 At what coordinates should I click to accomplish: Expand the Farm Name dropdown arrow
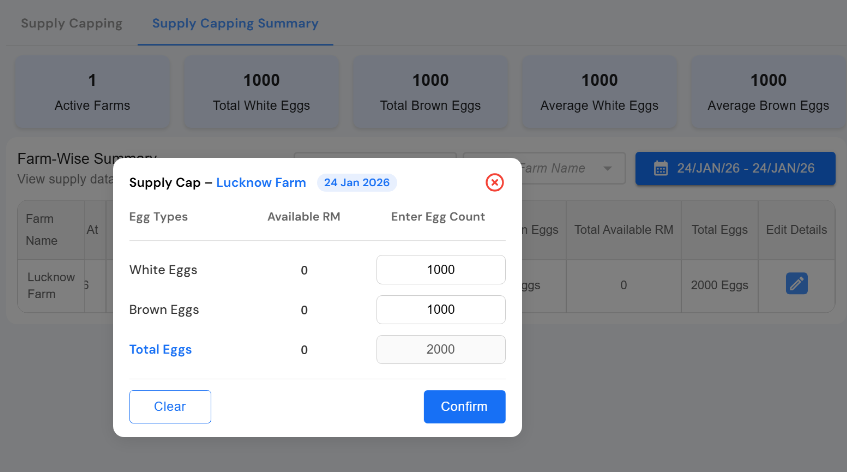607,169
